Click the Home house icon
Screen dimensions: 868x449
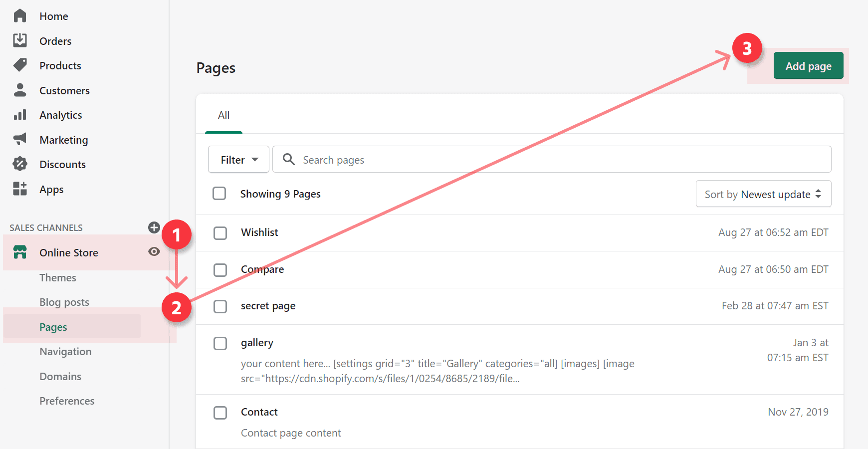click(20, 16)
